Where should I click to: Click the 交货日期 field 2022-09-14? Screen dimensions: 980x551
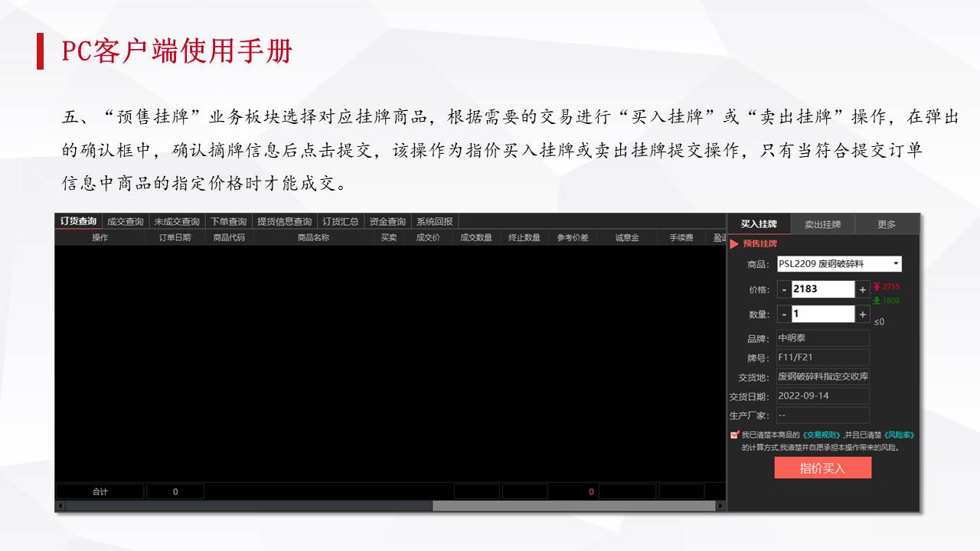[823, 396]
